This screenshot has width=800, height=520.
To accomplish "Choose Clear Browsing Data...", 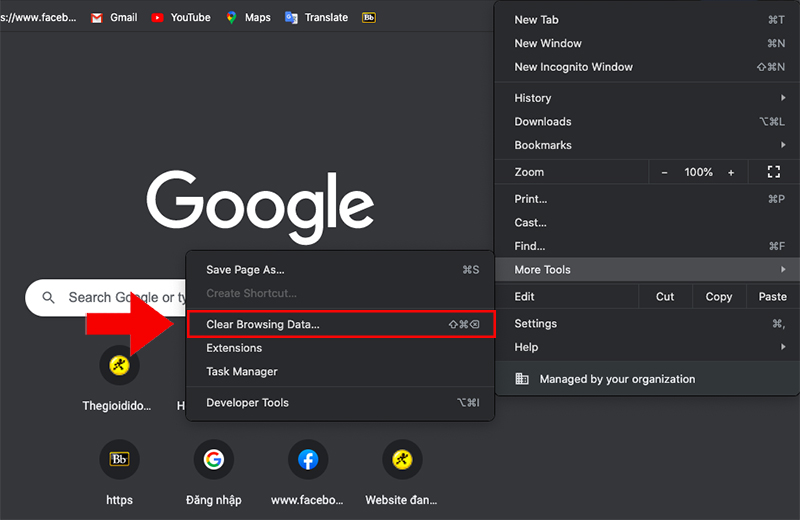I will 341,324.
